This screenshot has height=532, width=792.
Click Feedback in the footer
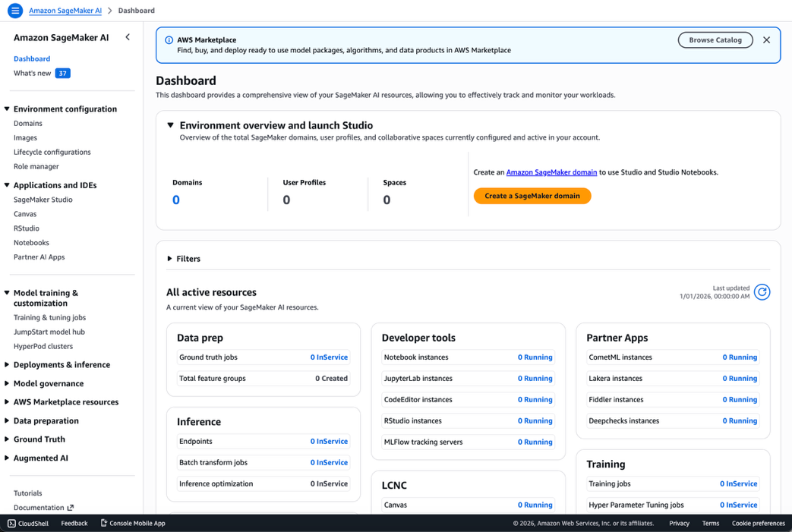(74, 524)
